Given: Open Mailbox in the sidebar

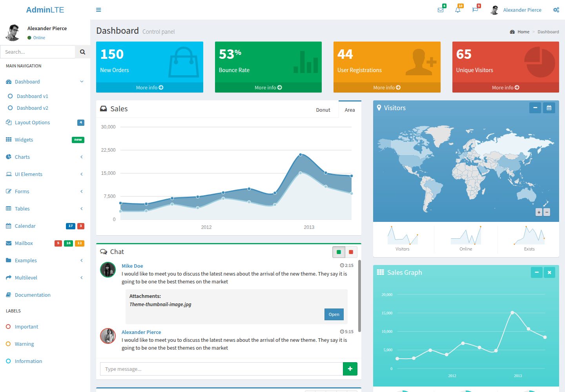Looking at the screenshot, I should coord(45,243).
